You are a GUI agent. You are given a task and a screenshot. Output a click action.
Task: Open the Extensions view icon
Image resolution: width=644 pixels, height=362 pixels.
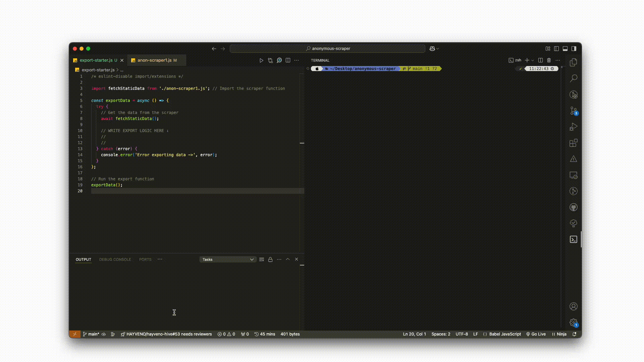(574, 143)
